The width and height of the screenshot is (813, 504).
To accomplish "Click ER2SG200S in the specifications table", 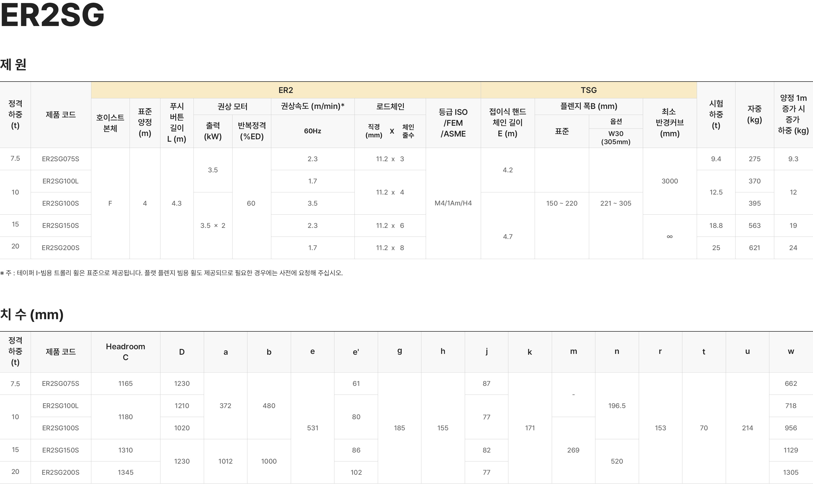I will coord(60,248).
